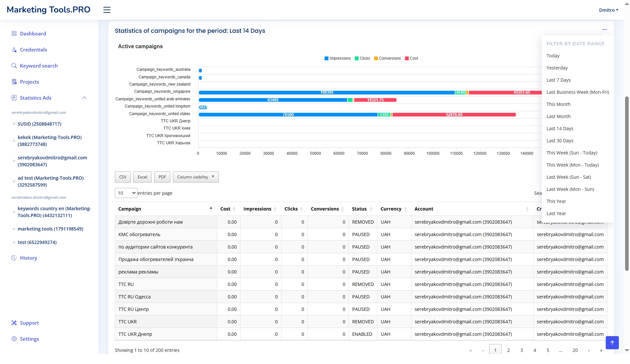The height and width of the screenshot is (364, 630).
Task: Open Dashboard via its grid icon
Action: [x=14, y=33]
